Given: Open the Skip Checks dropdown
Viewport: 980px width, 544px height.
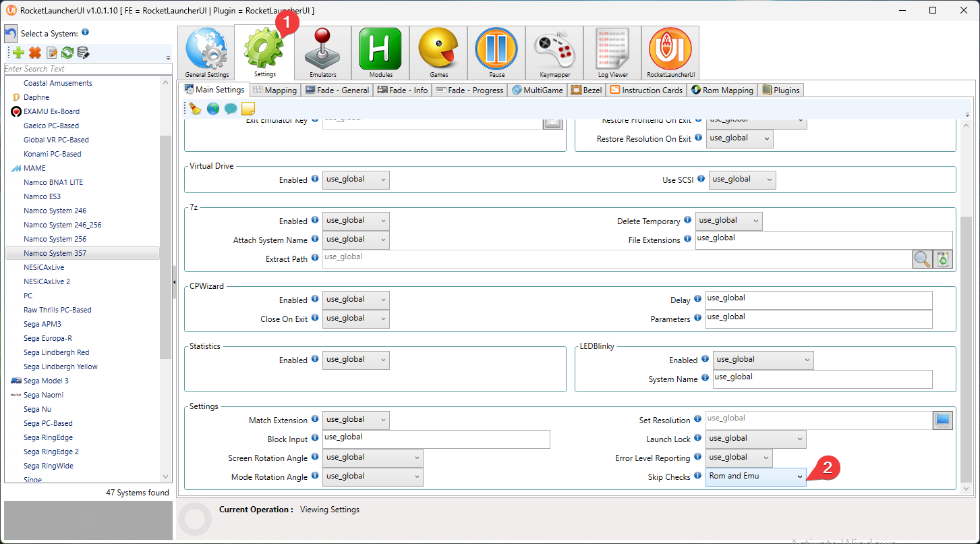Looking at the screenshot, I should click(756, 477).
